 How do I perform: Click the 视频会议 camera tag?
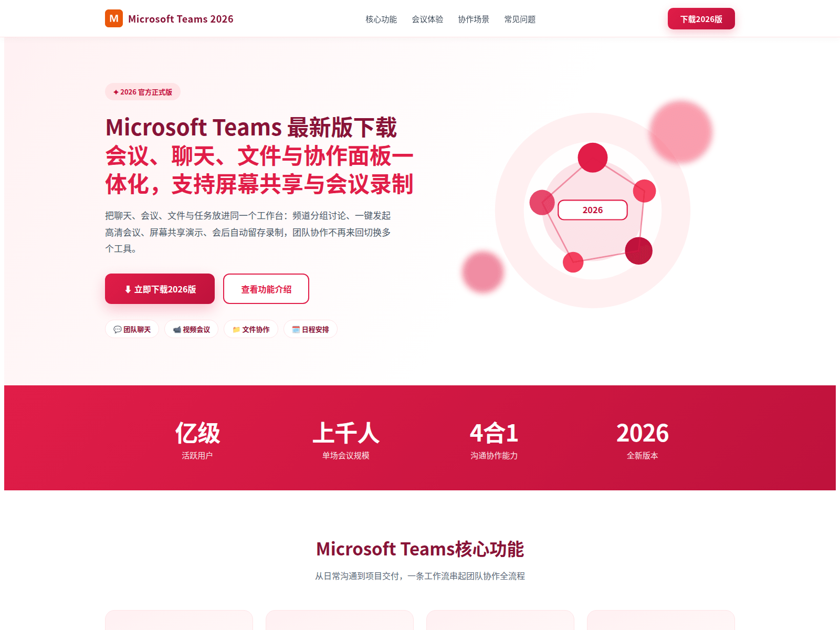click(191, 329)
